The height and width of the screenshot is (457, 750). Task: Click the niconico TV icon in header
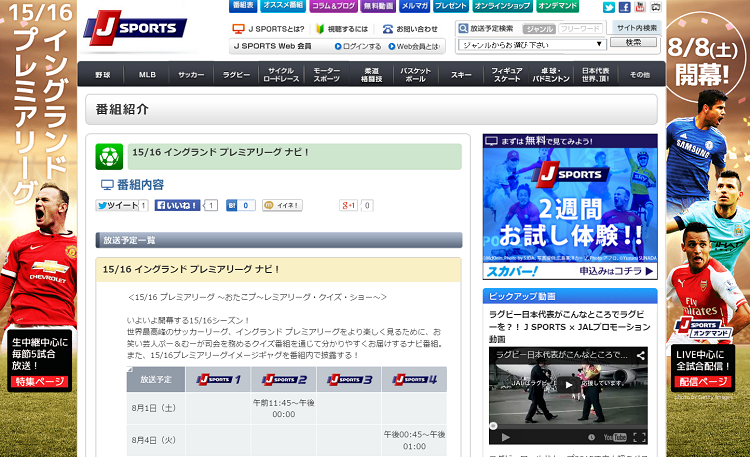pyautogui.click(x=656, y=7)
